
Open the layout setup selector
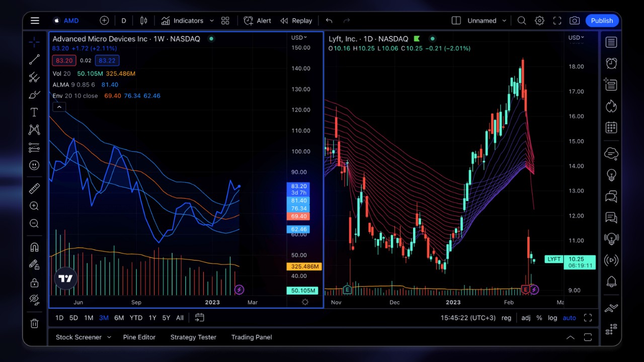pyautogui.click(x=456, y=21)
